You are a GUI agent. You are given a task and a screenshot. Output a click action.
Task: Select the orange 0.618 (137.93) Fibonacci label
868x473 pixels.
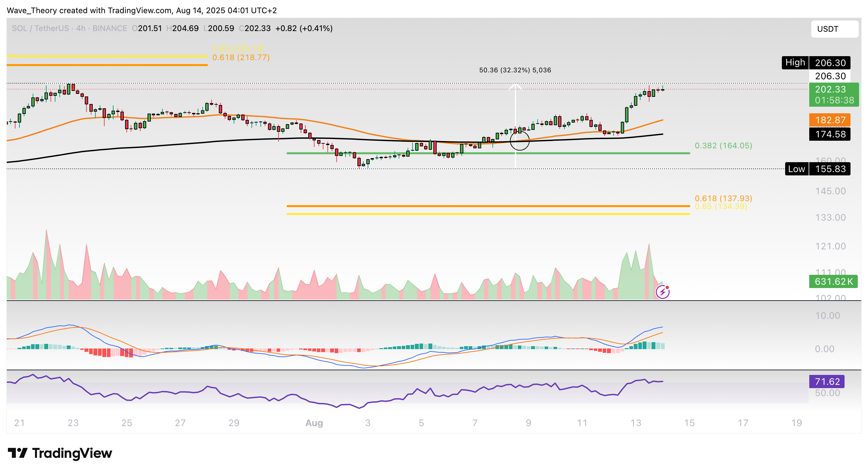coord(723,198)
